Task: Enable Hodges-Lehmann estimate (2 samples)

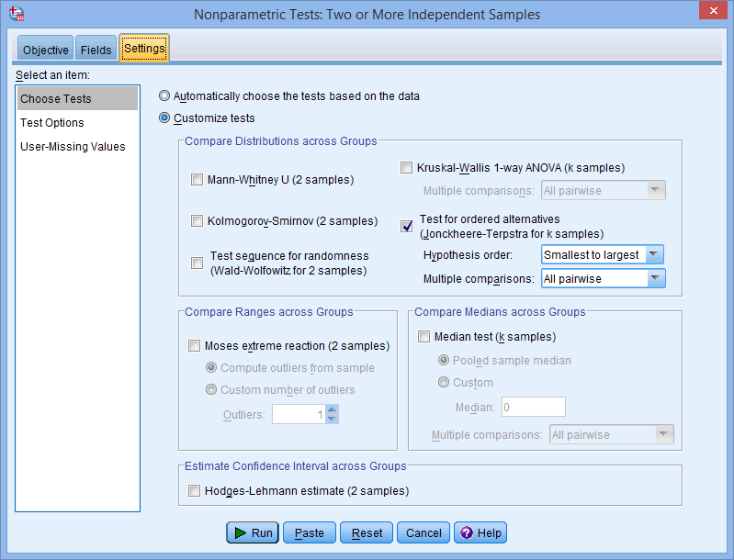Action: 194,491
